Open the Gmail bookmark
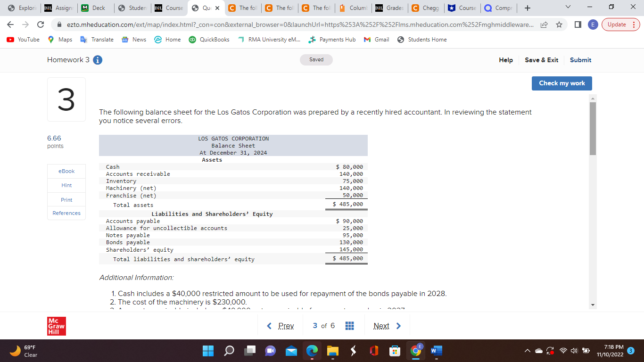 [x=377, y=40]
